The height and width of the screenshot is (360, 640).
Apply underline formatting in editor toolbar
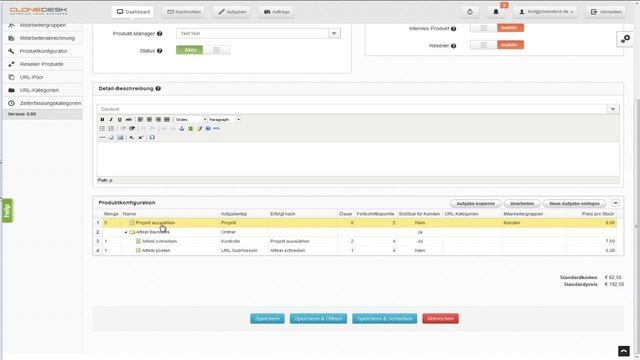[120, 120]
